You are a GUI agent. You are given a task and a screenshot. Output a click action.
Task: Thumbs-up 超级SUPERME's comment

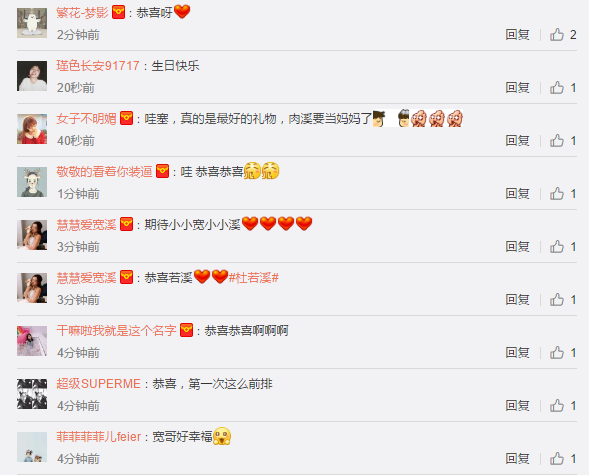click(x=557, y=405)
